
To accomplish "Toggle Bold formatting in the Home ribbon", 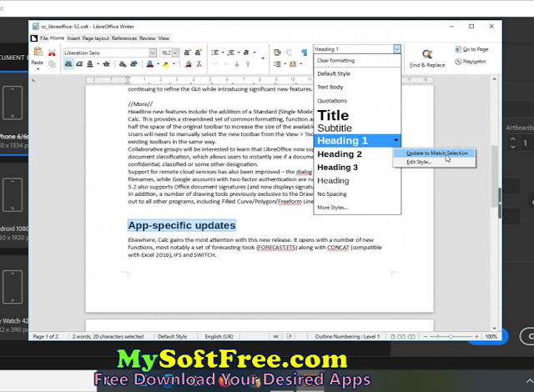I will click(x=68, y=63).
